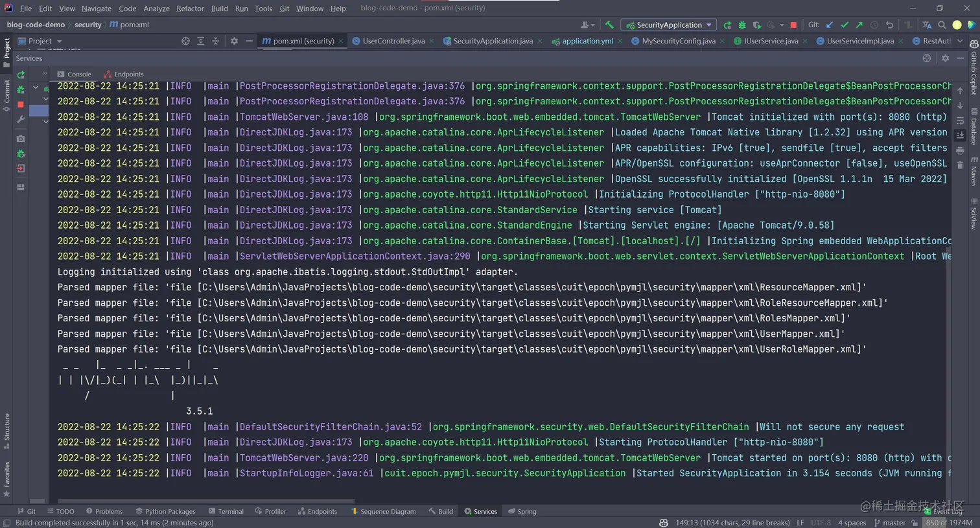Open the File menu

26,8
